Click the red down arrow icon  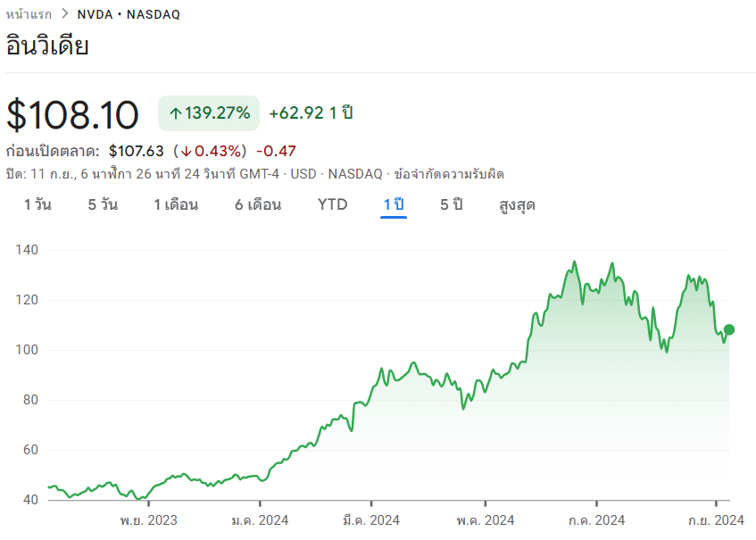click(x=187, y=152)
